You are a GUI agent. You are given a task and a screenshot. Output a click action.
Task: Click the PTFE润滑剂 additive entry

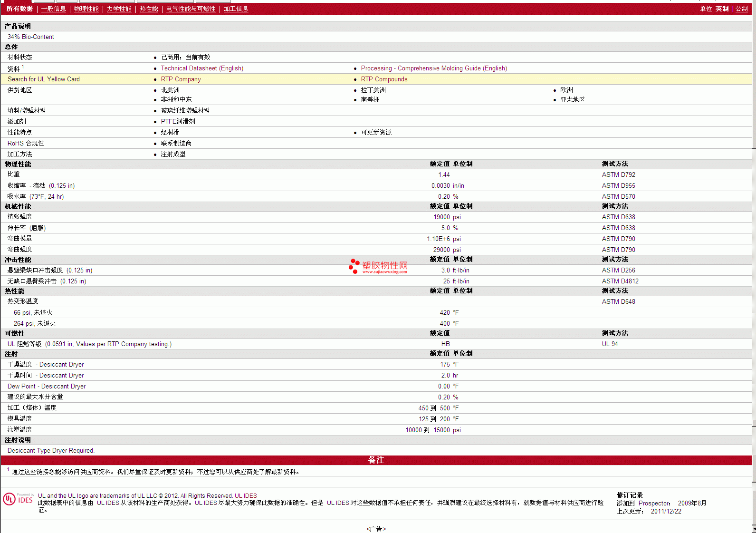click(x=178, y=122)
